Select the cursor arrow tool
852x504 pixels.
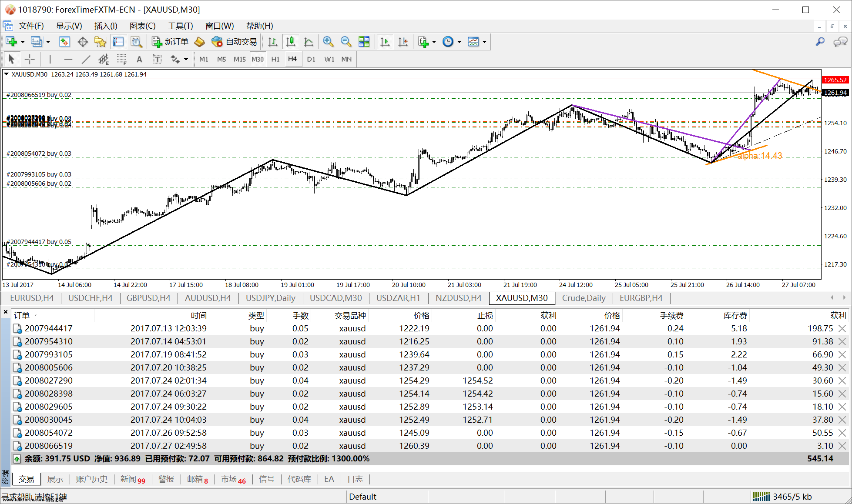pyautogui.click(x=11, y=59)
